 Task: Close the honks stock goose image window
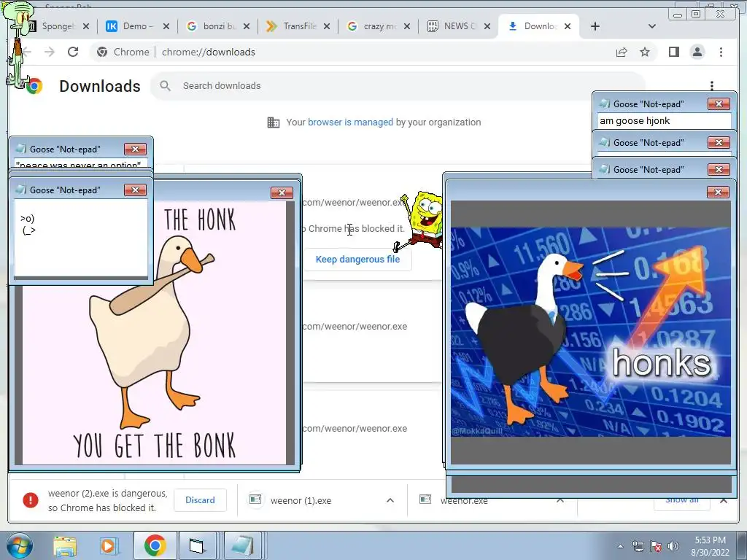tap(718, 192)
